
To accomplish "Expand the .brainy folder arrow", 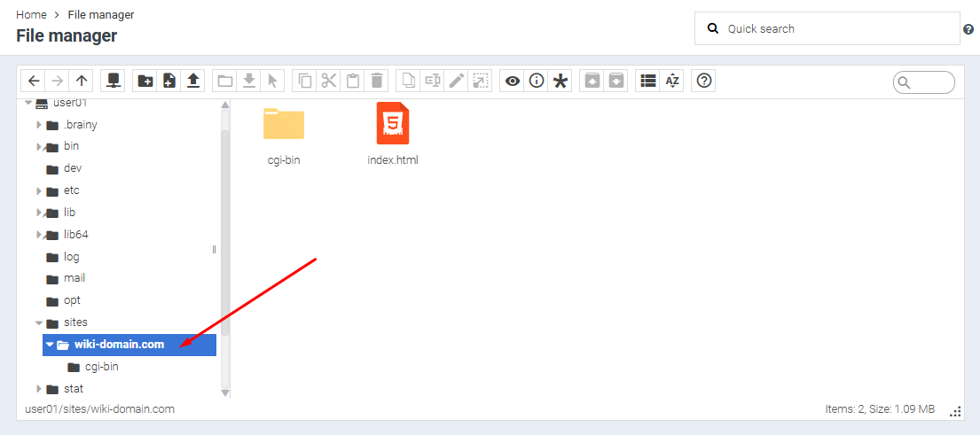I will pos(39,125).
